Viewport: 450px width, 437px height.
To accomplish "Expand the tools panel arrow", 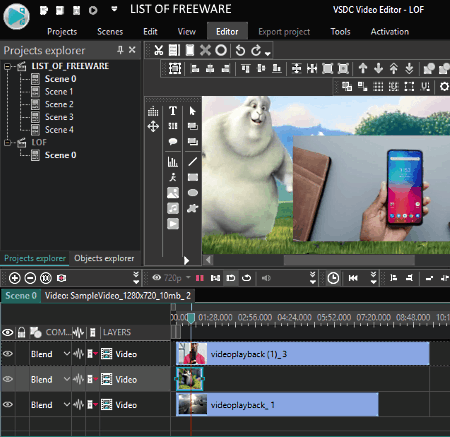I will tap(186, 260).
